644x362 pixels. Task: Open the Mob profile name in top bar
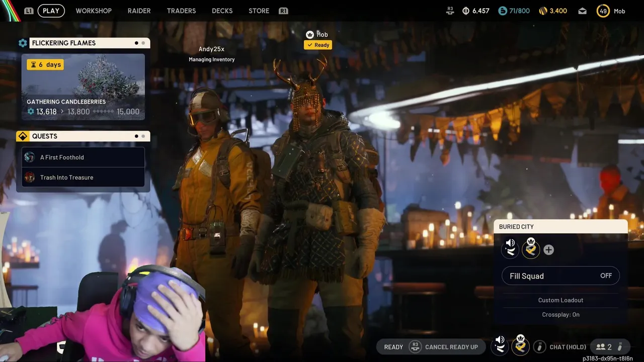coord(619,11)
